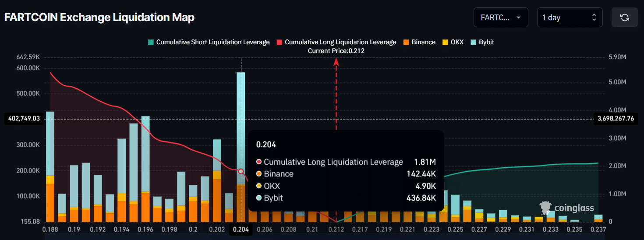Screen dimensions: 644x240
Task: Toggle the Cumulative Short Liquidation Leverage legend
Action: click(x=209, y=42)
